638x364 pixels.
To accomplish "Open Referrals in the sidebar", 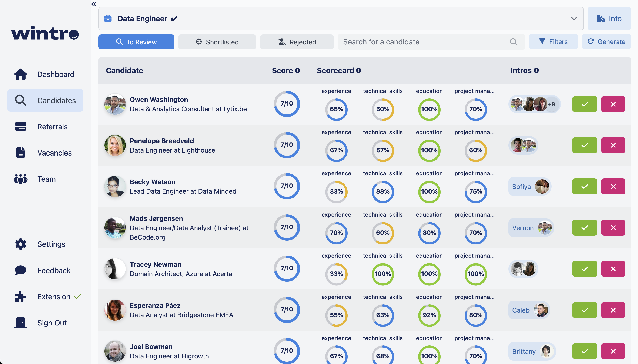I will tap(52, 127).
